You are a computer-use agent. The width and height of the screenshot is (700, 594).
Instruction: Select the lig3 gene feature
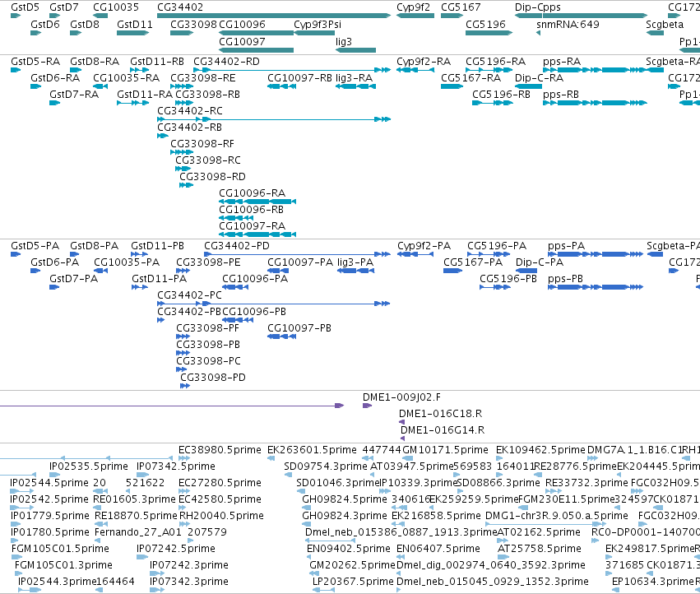[356, 50]
